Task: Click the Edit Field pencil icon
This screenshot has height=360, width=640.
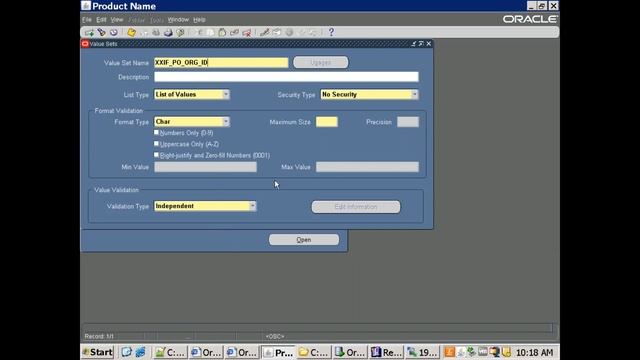Action: 264,32
